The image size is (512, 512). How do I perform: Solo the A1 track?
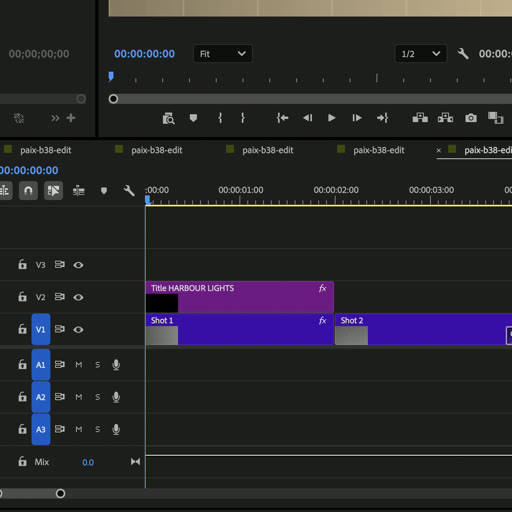point(97,365)
